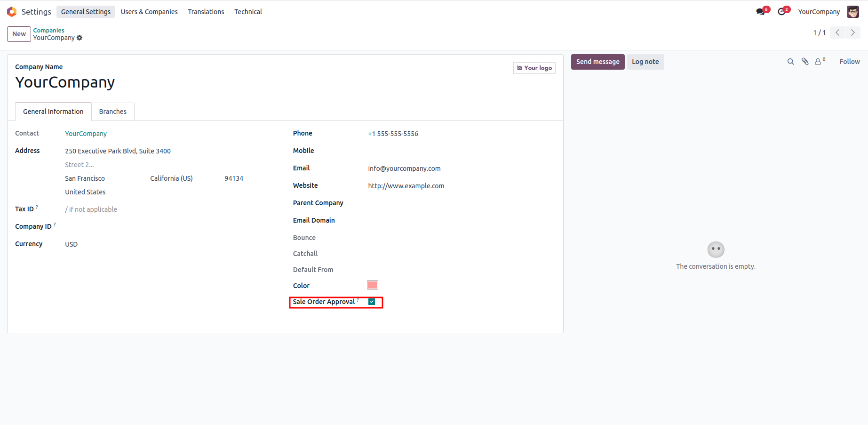The width and height of the screenshot is (868, 425).
Task: Click the Log note button
Action: click(x=645, y=62)
